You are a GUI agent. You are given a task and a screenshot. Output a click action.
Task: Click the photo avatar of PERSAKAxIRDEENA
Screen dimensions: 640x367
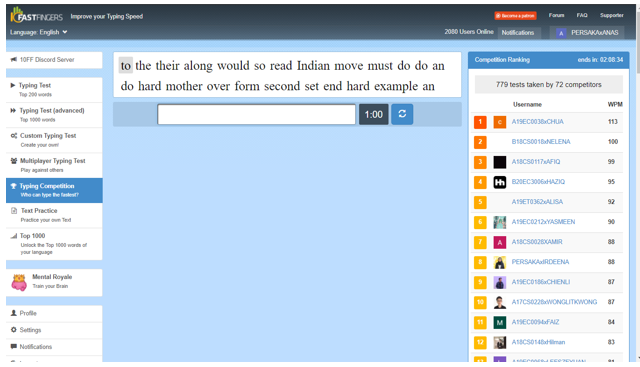500,262
